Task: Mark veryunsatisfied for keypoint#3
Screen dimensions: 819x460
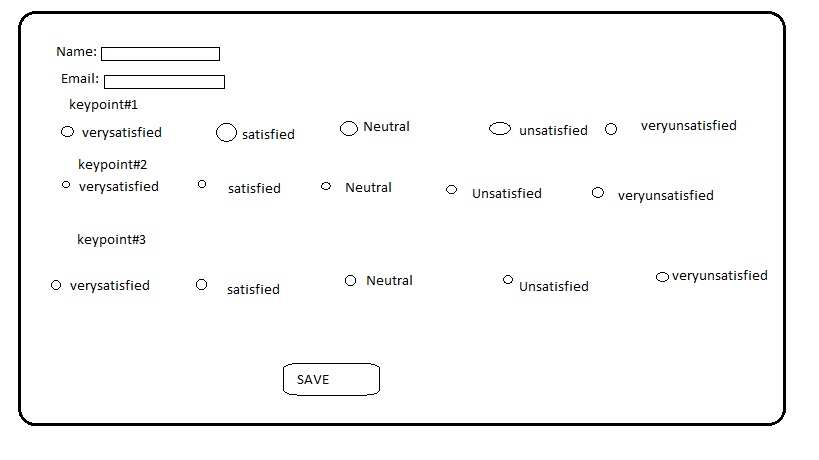Action: [662, 277]
